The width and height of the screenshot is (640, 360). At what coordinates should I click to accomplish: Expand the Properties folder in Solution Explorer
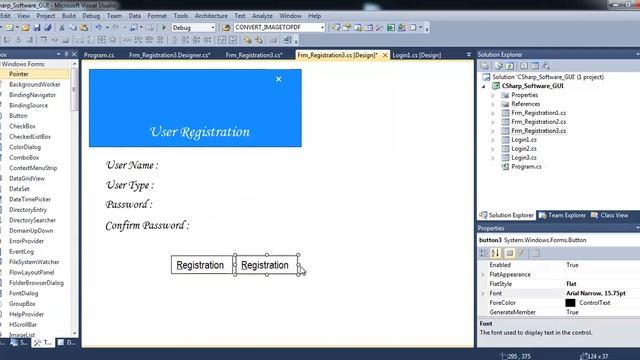click(x=493, y=95)
